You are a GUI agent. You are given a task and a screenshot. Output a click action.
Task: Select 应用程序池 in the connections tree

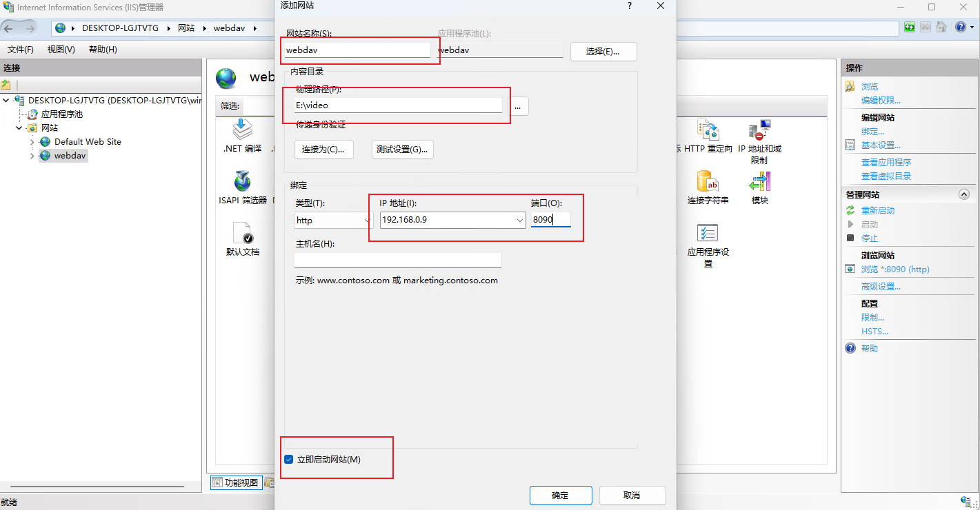coord(61,114)
